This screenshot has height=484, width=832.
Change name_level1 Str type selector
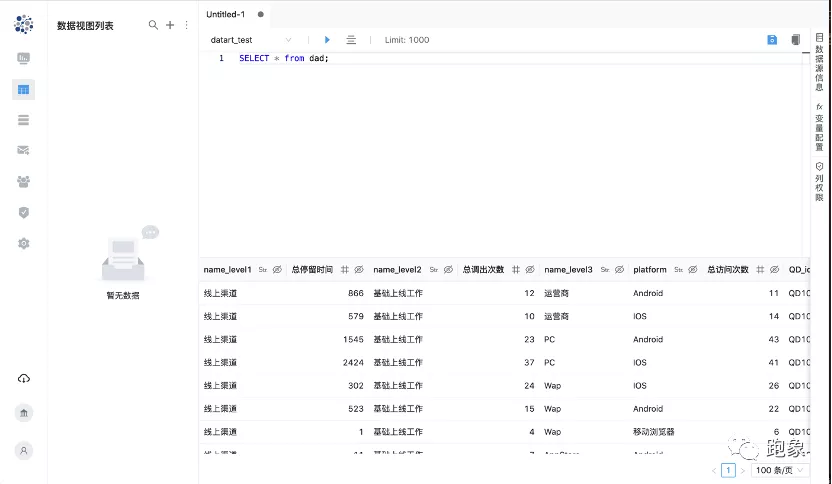click(263, 270)
